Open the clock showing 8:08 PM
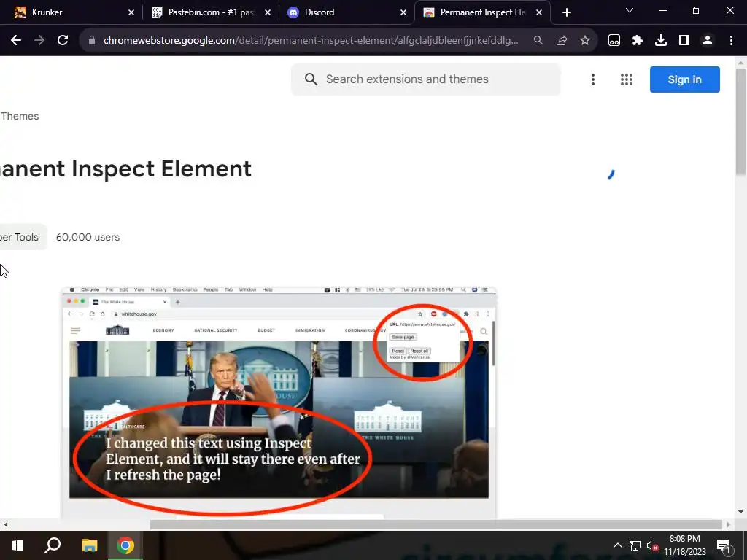This screenshot has height=560, width=747. click(x=684, y=545)
